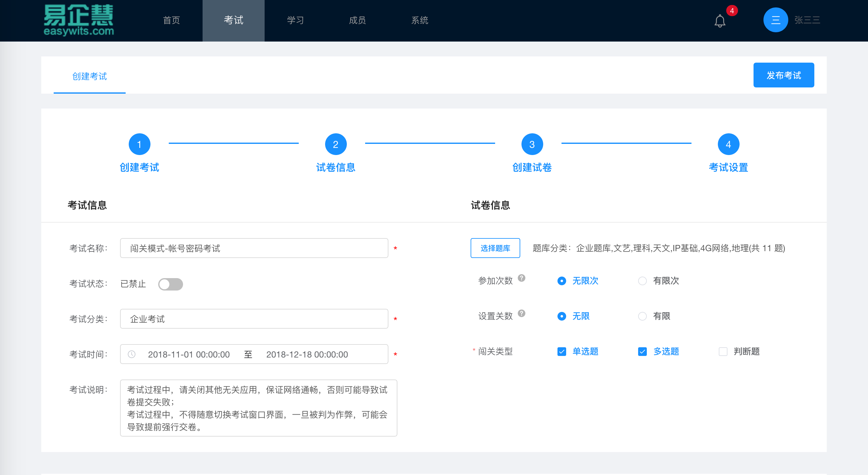
Task: Select the 创建考试 tab
Action: point(90,77)
